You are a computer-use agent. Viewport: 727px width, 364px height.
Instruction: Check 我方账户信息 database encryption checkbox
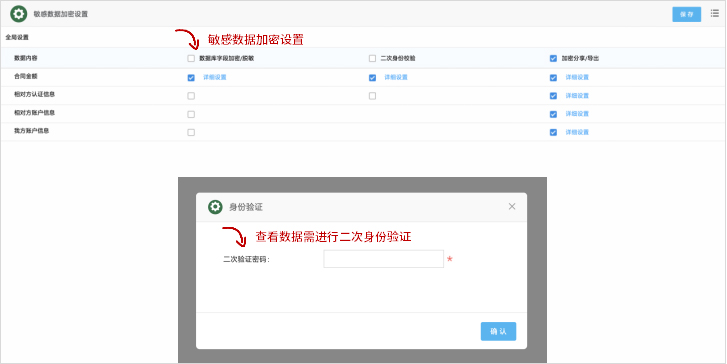click(191, 132)
